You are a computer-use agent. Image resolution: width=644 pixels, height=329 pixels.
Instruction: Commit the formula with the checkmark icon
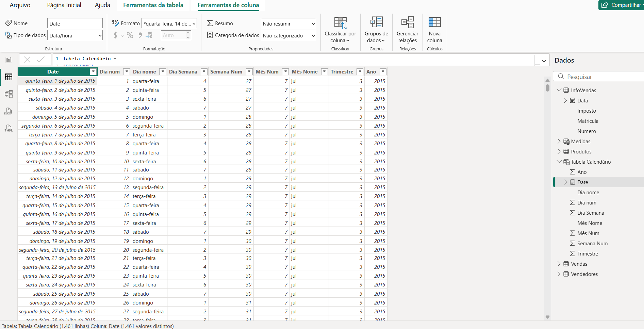pyautogui.click(x=41, y=60)
